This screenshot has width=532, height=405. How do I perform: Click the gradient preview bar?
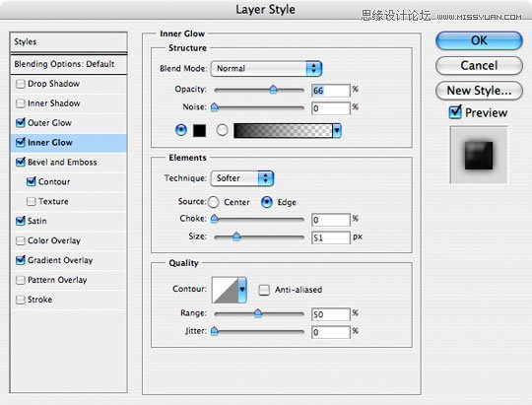[283, 131]
